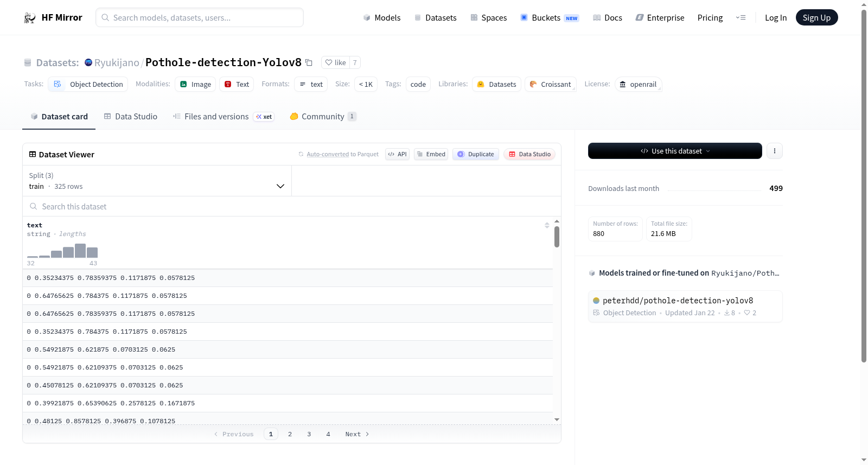Open the Pricing nav link
This screenshot has height=465, width=868.
pyautogui.click(x=710, y=18)
